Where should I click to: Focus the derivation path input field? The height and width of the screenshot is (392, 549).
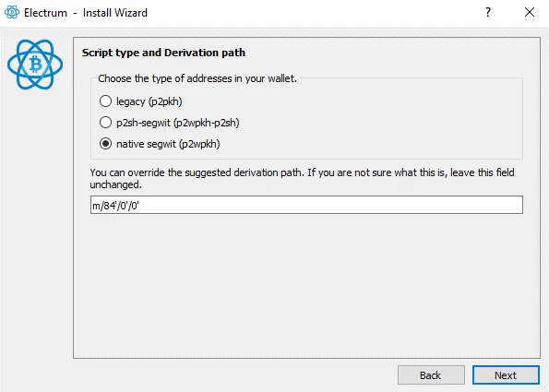306,205
